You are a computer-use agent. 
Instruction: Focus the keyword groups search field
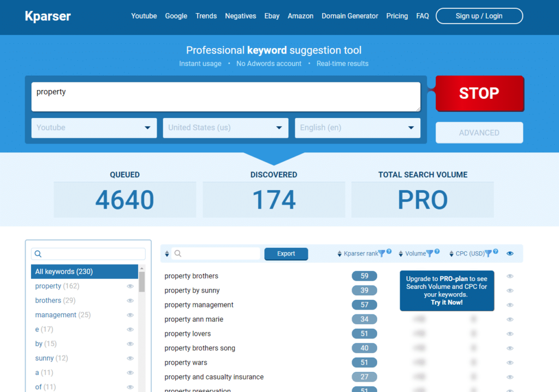[x=88, y=254]
